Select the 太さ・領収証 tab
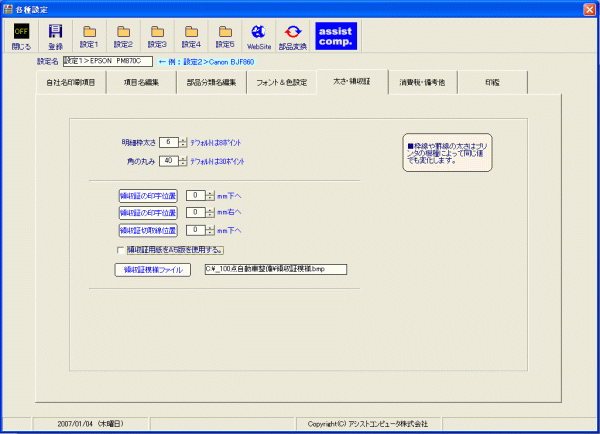The image size is (600, 434). click(352, 82)
